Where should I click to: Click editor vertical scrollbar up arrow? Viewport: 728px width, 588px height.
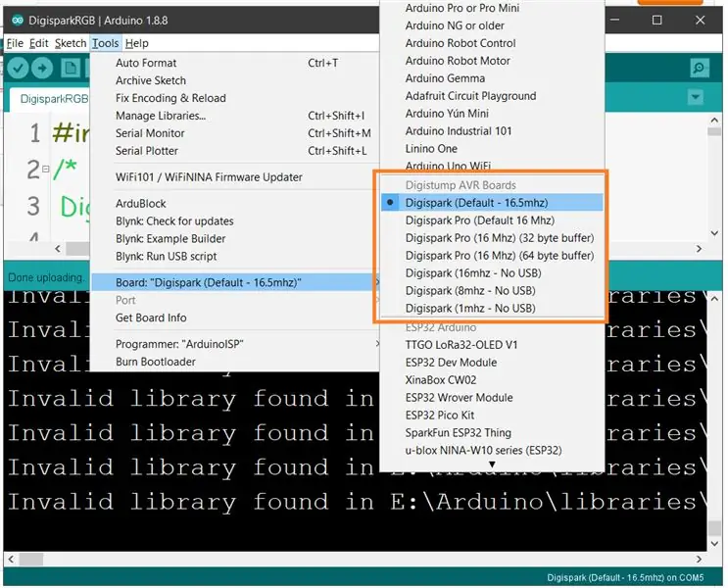(x=714, y=120)
